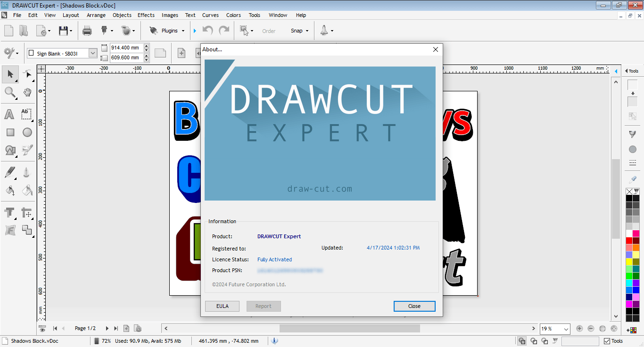Select the Text 'A' tool

coord(9,114)
